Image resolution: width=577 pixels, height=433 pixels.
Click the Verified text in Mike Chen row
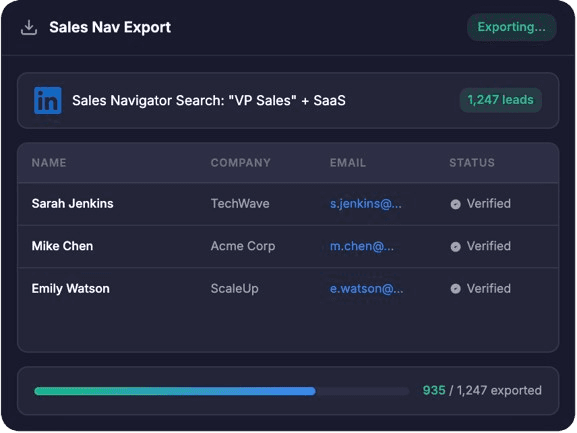489,246
